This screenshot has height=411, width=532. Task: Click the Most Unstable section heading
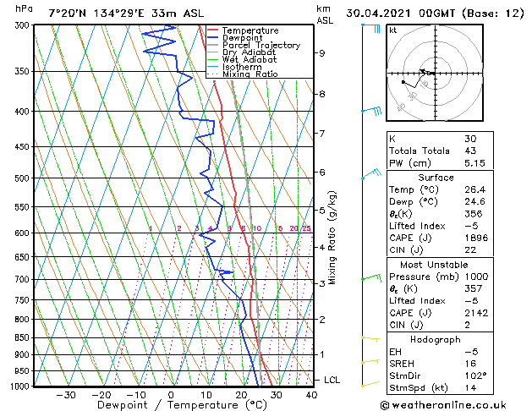[434, 265]
